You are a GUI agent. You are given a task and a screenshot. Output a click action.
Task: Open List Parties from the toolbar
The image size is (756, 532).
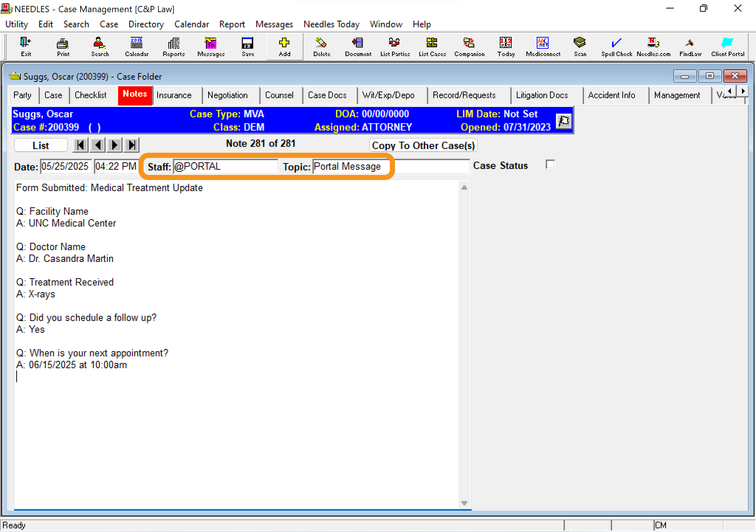395,46
